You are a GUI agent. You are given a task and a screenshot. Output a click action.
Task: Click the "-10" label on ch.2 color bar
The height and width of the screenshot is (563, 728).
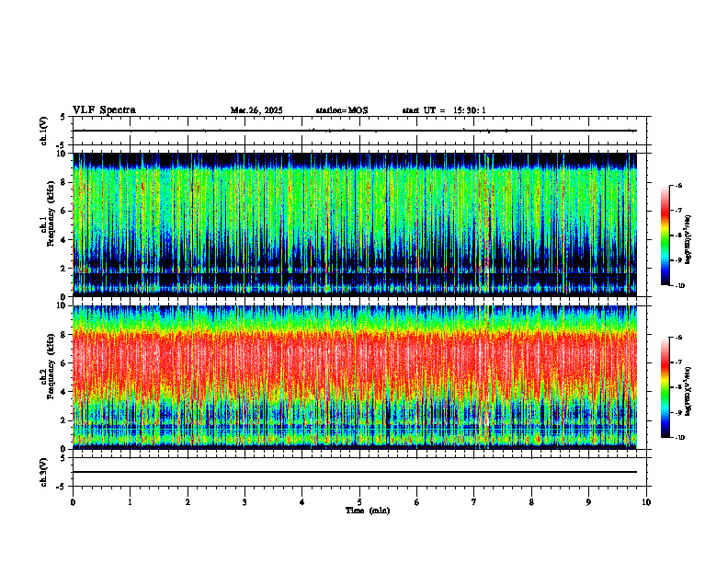coord(680,438)
